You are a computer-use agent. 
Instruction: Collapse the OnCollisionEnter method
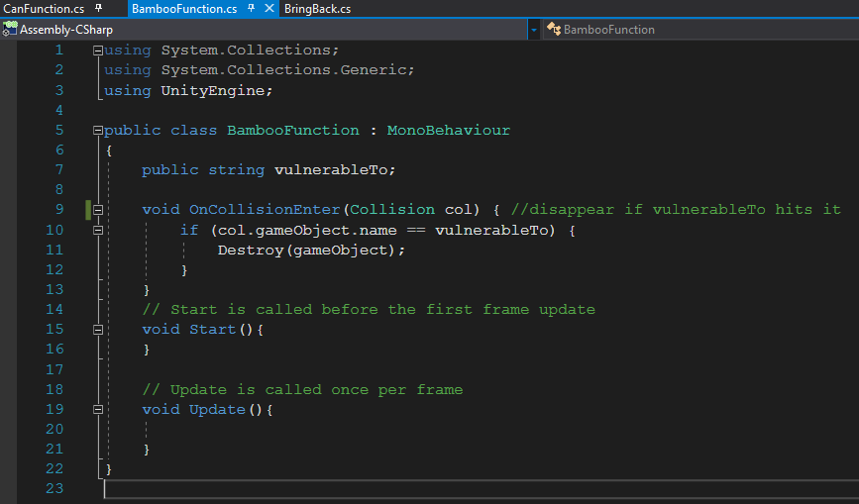pos(98,210)
